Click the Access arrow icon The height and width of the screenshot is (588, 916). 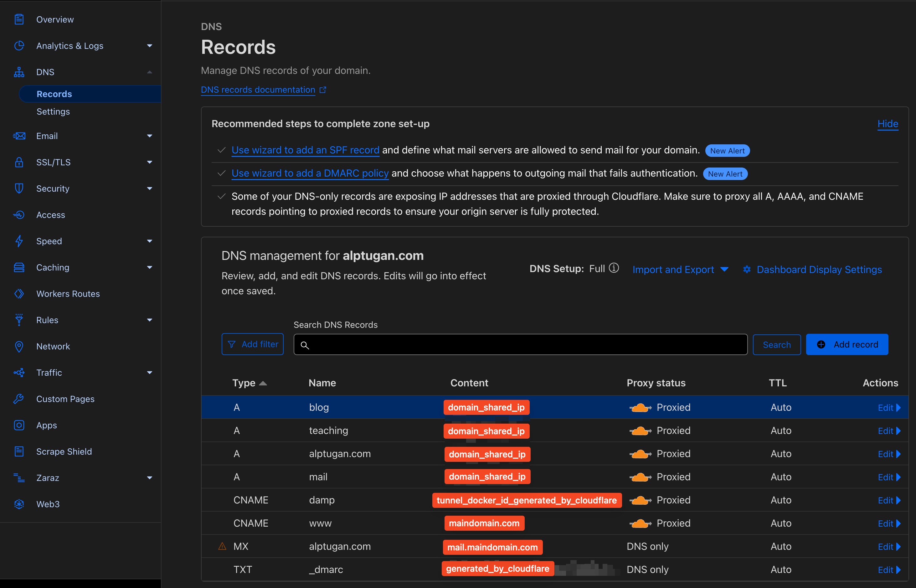[x=19, y=215]
